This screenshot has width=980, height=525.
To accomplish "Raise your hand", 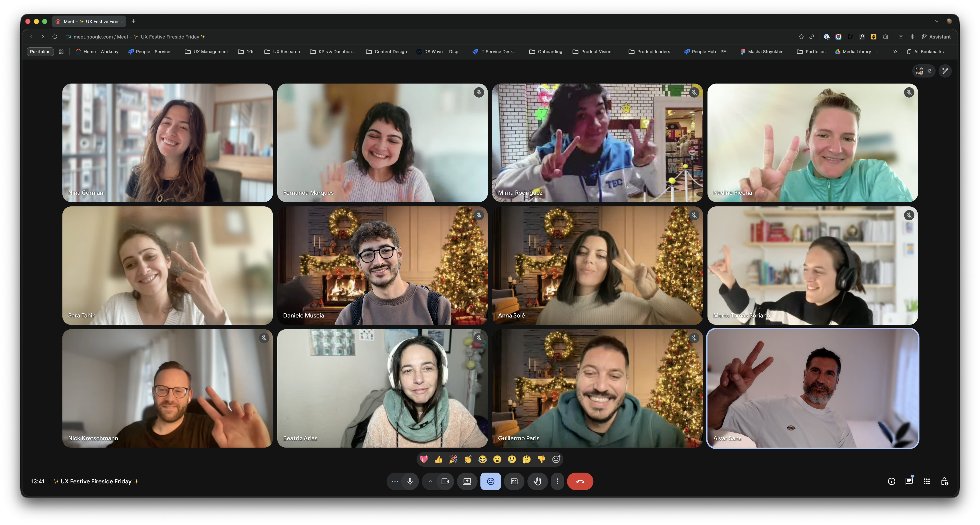I will [537, 481].
